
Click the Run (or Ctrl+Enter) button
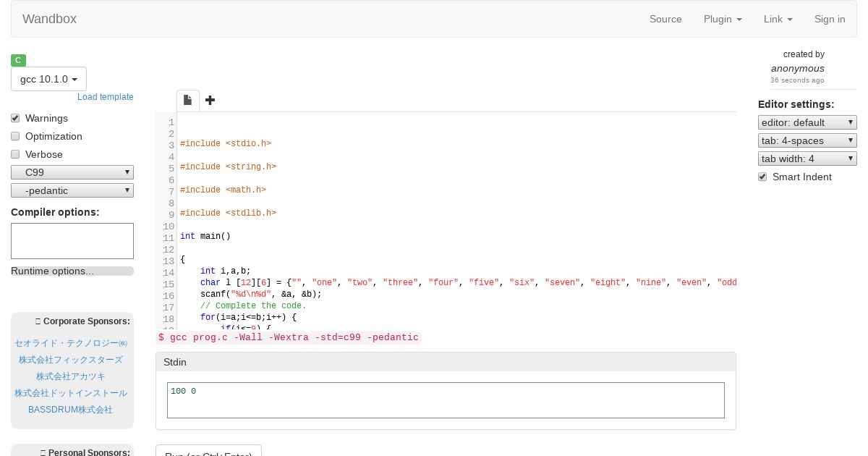pyautogui.click(x=208, y=450)
